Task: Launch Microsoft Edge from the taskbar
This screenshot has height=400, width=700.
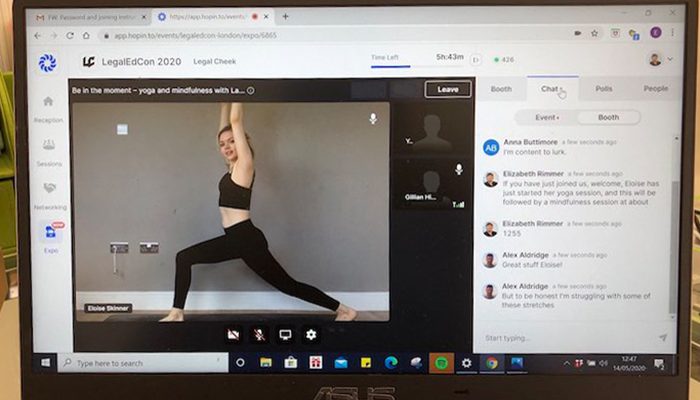Action: coord(391,362)
